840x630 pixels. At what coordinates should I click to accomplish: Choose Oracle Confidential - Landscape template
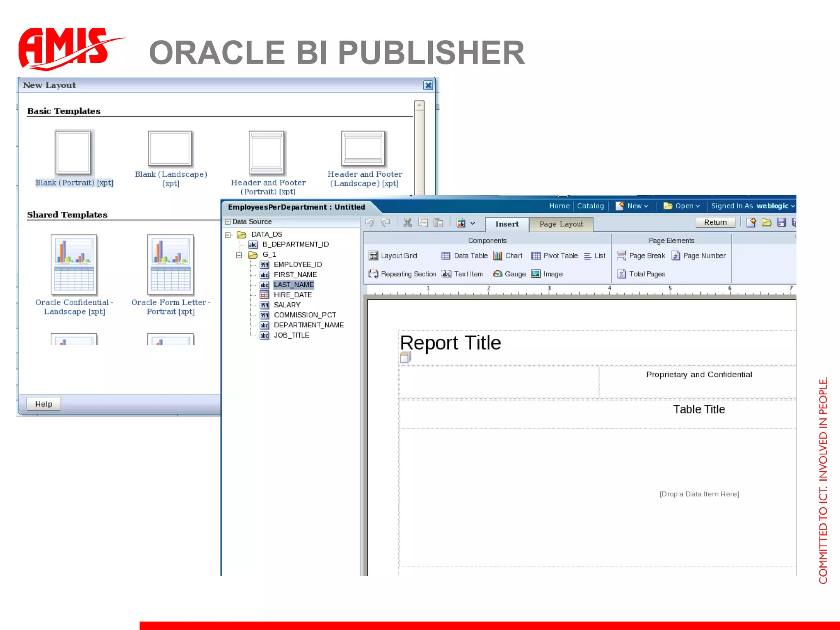click(x=74, y=265)
